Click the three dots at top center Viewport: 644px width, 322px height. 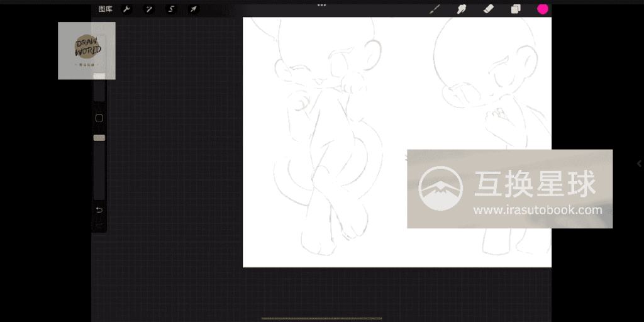[x=322, y=5]
